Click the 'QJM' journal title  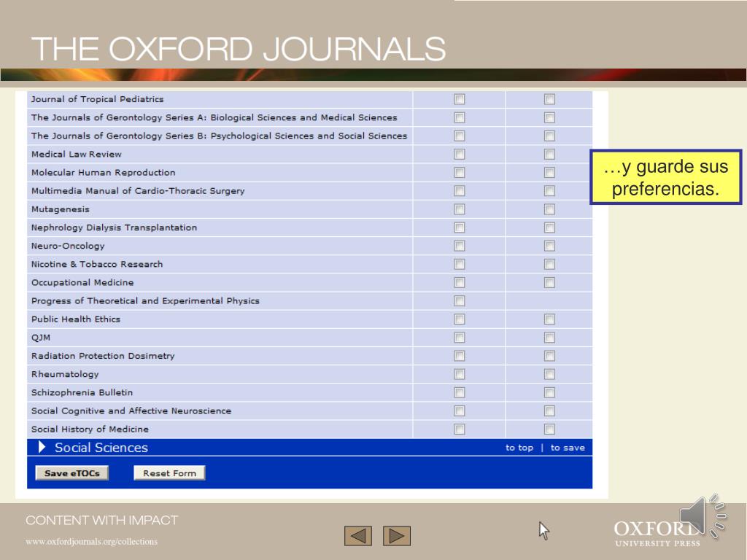coord(41,338)
